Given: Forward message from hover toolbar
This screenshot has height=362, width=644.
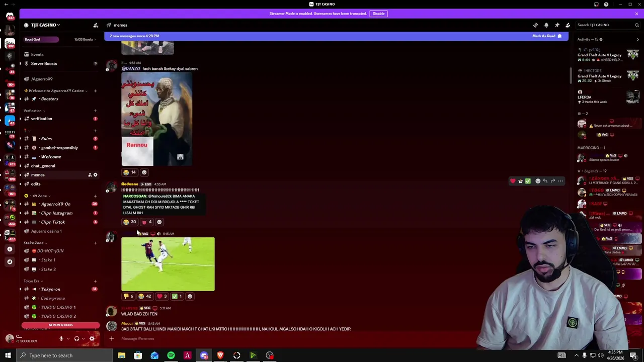Looking at the screenshot, I should [552, 181].
